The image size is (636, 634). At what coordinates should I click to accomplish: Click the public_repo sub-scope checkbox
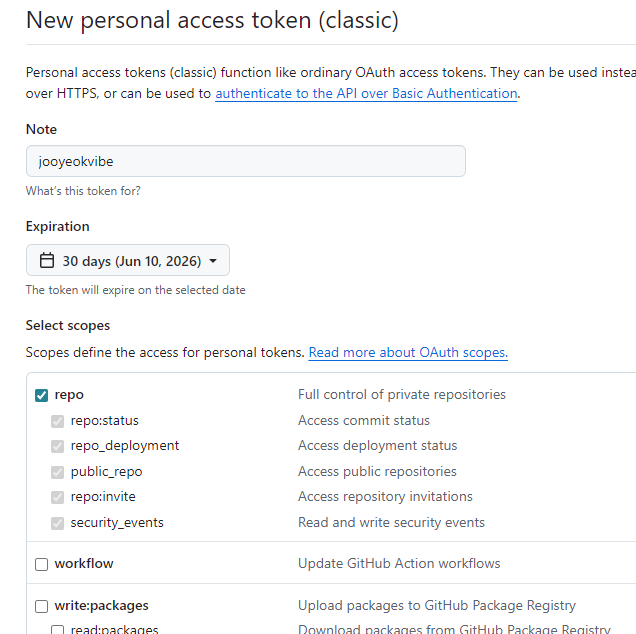[58, 472]
